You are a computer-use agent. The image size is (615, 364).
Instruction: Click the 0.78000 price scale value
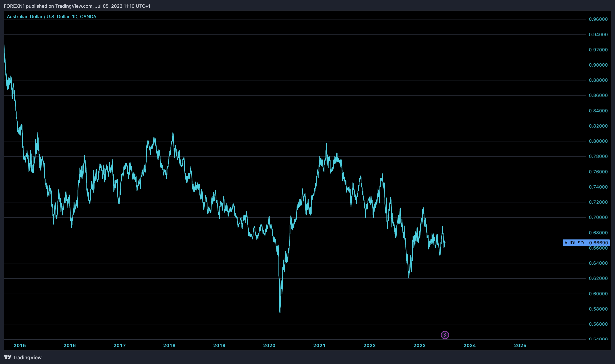pyautogui.click(x=598, y=156)
